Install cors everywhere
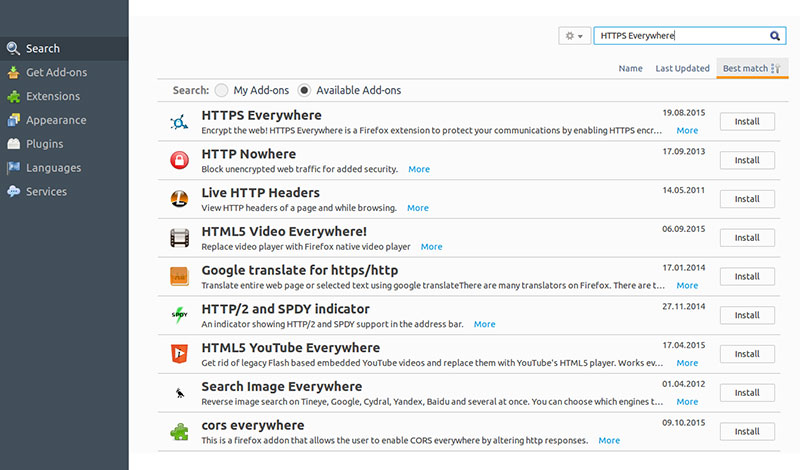The width and height of the screenshot is (800, 470). pyautogui.click(x=747, y=432)
